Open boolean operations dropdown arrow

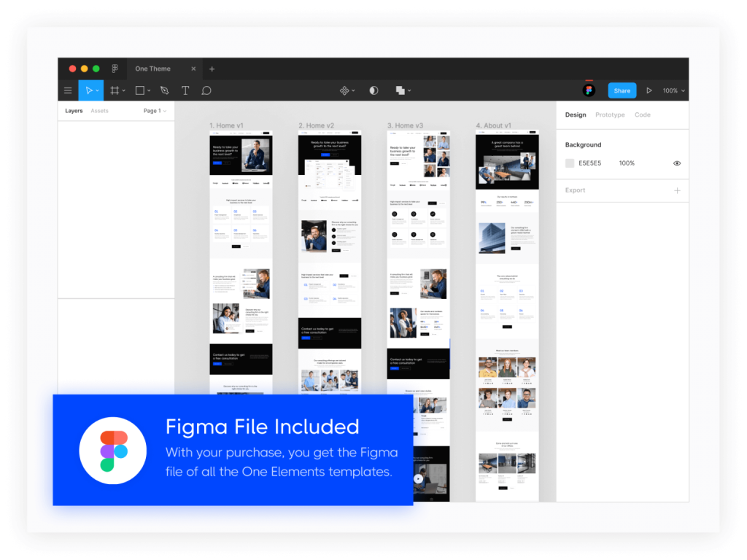409,90
